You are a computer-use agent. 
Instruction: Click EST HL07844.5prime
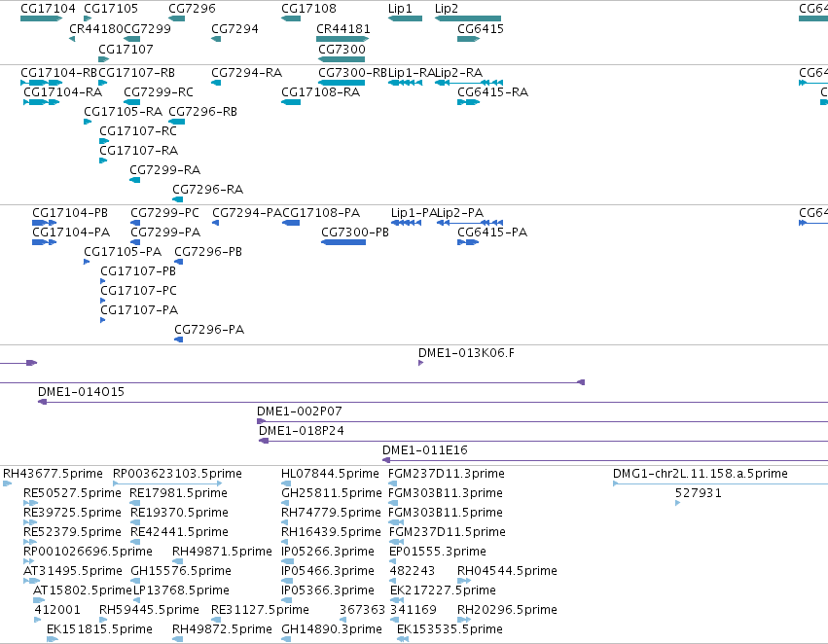pyautogui.click(x=286, y=483)
